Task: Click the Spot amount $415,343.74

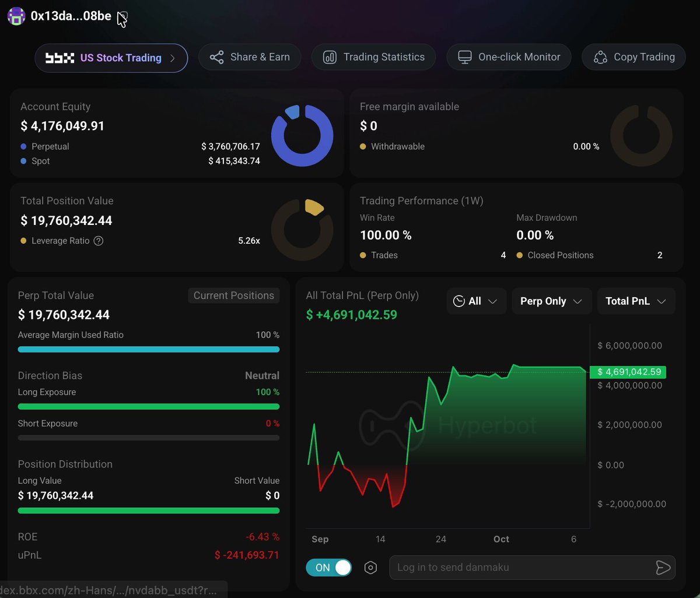Action: (x=234, y=161)
